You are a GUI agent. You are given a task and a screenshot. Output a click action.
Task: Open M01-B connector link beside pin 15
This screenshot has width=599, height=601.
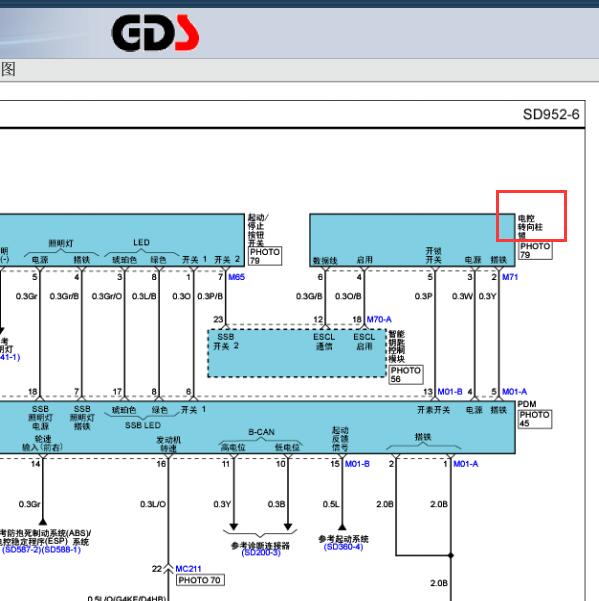point(357,464)
